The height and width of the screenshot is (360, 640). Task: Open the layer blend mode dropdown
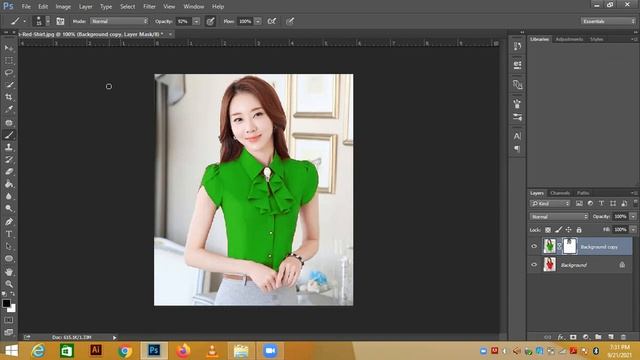point(559,216)
